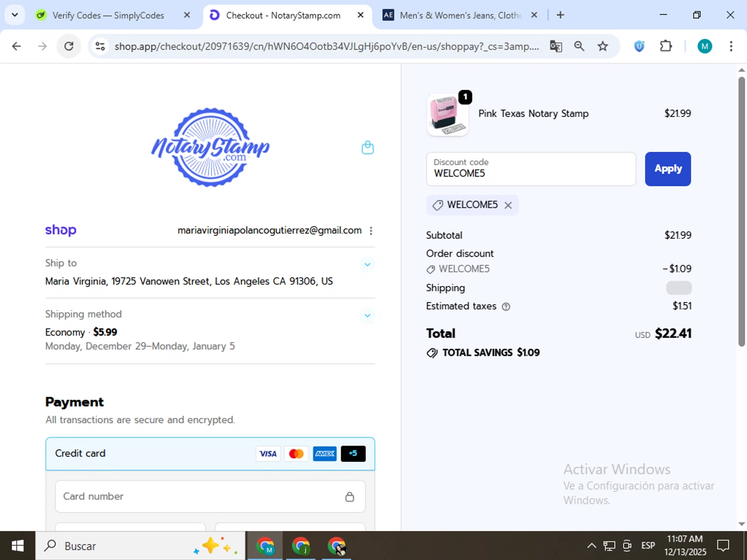
Task: Close the Men's & Women's Jeans tab
Action: click(534, 15)
